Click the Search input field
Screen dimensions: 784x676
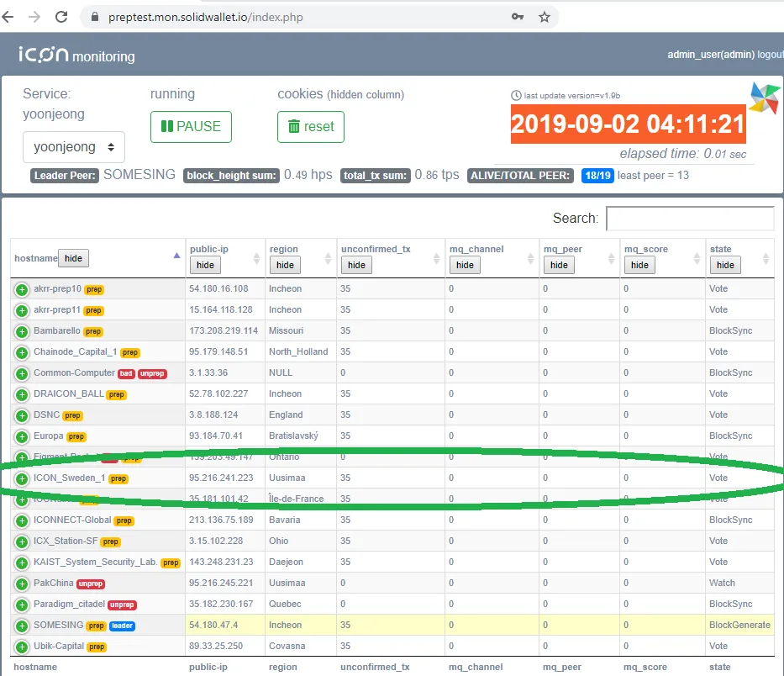(690, 219)
